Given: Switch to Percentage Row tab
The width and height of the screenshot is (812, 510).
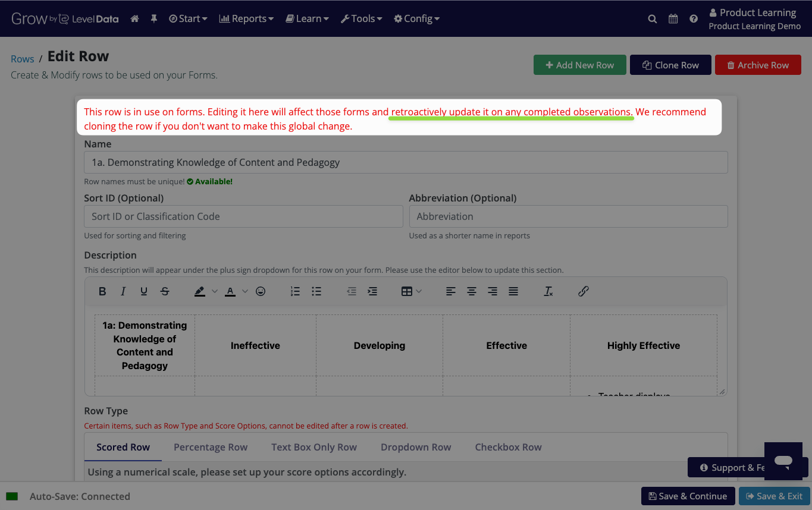Looking at the screenshot, I should [211, 447].
